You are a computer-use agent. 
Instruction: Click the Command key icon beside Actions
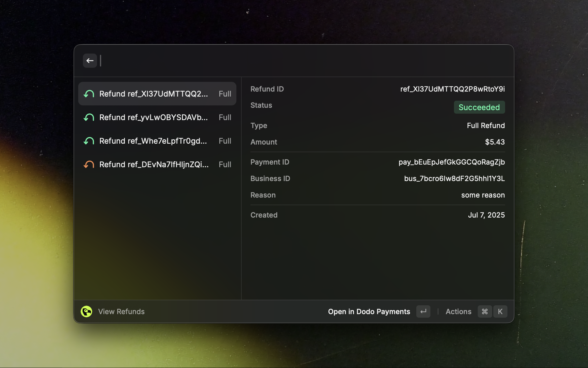tap(485, 311)
